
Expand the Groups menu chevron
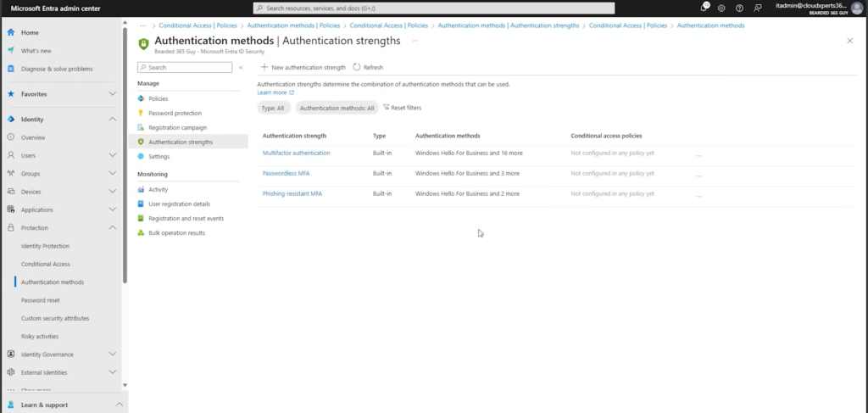[113, 174]
